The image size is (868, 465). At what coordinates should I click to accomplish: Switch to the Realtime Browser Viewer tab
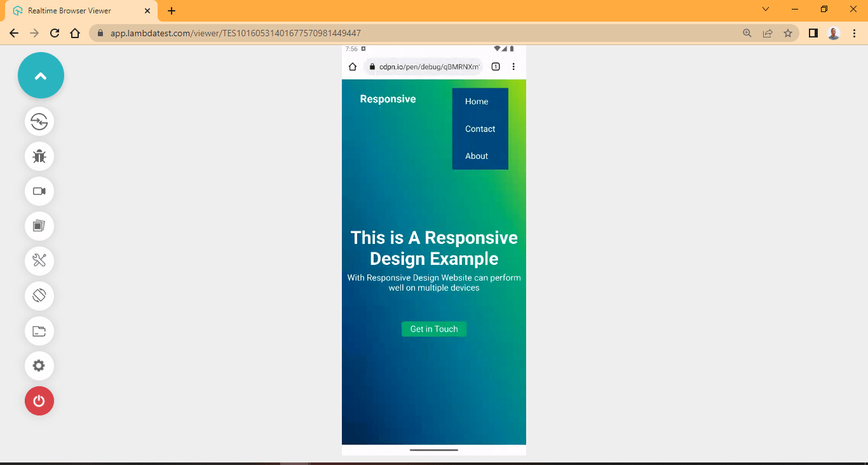point(76,10)
